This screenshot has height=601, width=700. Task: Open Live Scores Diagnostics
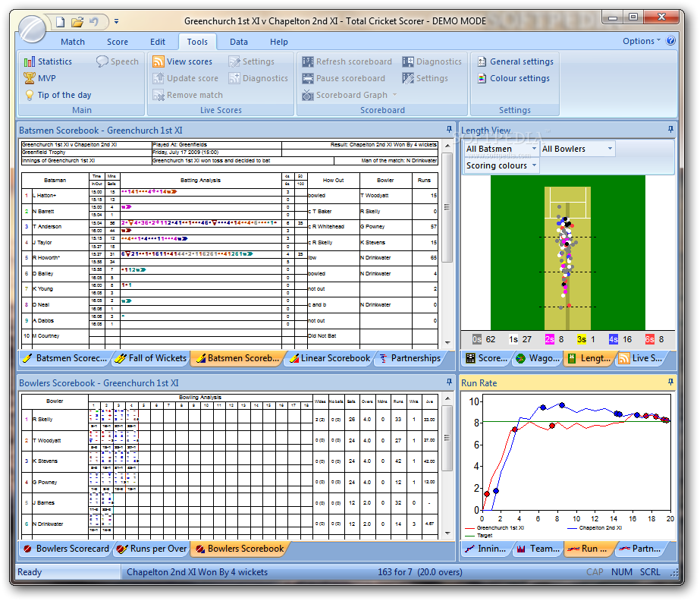point(259,78)
